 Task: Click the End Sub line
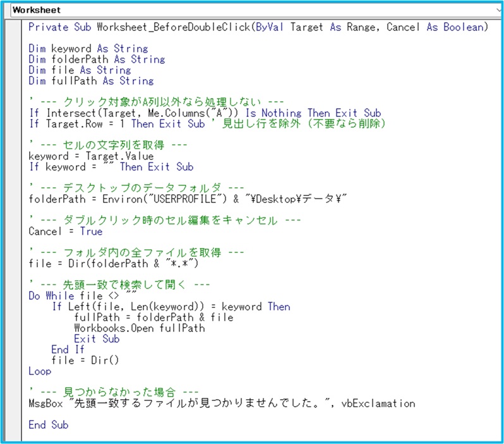48,425
